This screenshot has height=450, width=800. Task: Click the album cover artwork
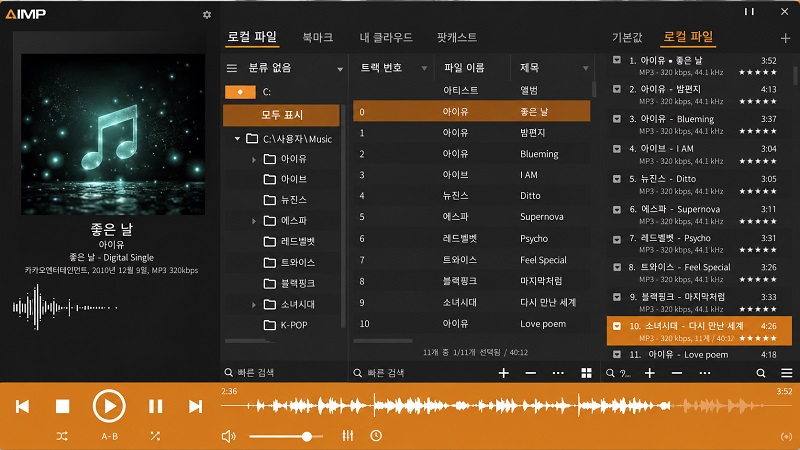[113, 134]
